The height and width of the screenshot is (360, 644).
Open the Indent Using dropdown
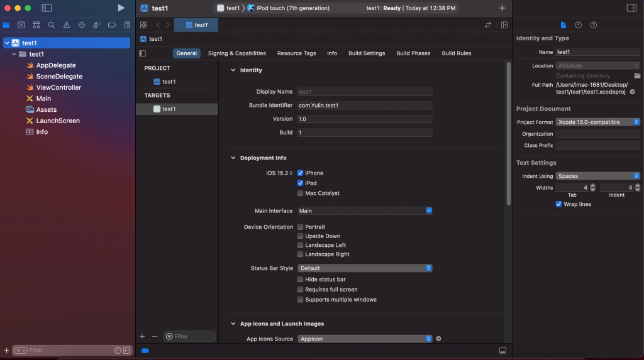point(597,176)
